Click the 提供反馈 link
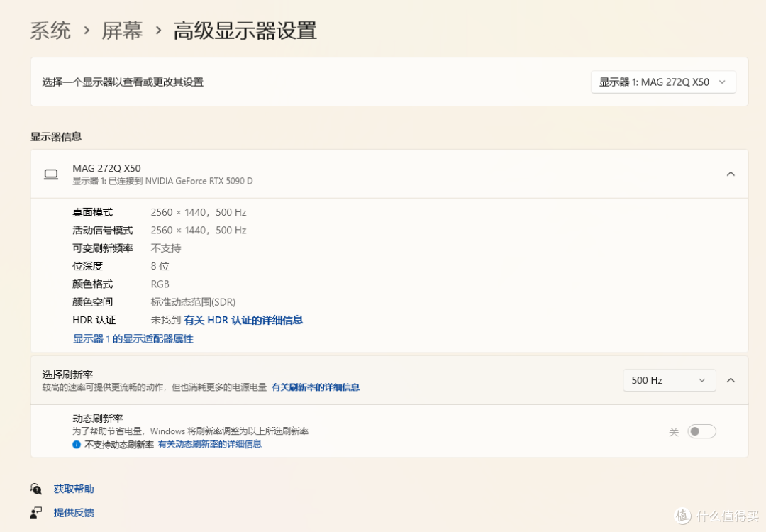766x532 pixels. coord(74,512)
